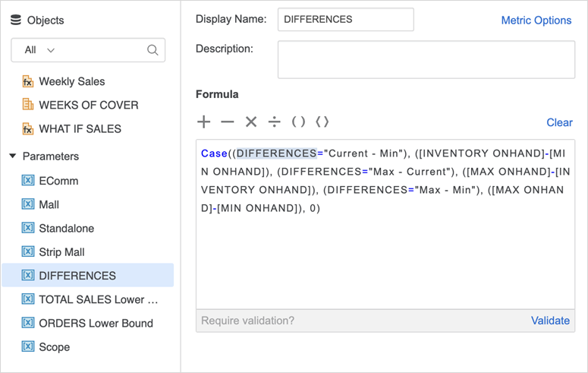This screenshot has width=588, height=373.
Task: Open Metric Options
Action: (536, 21)
